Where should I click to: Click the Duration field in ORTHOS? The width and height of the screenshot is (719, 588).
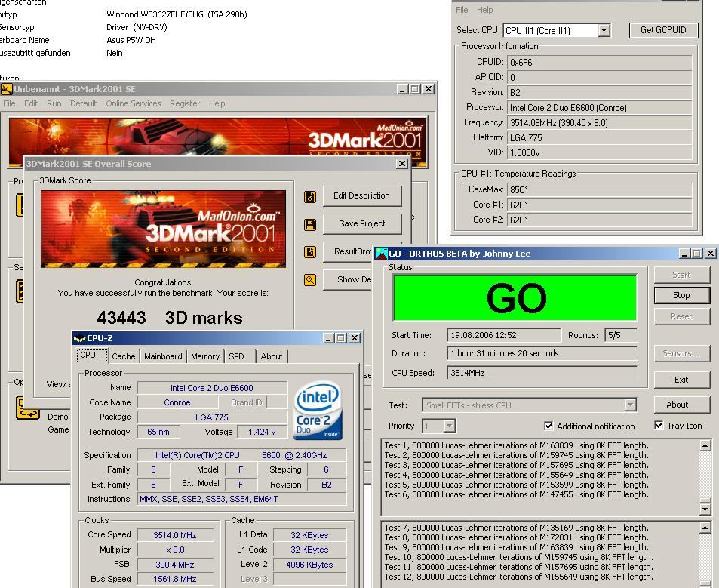pos(542,353)
